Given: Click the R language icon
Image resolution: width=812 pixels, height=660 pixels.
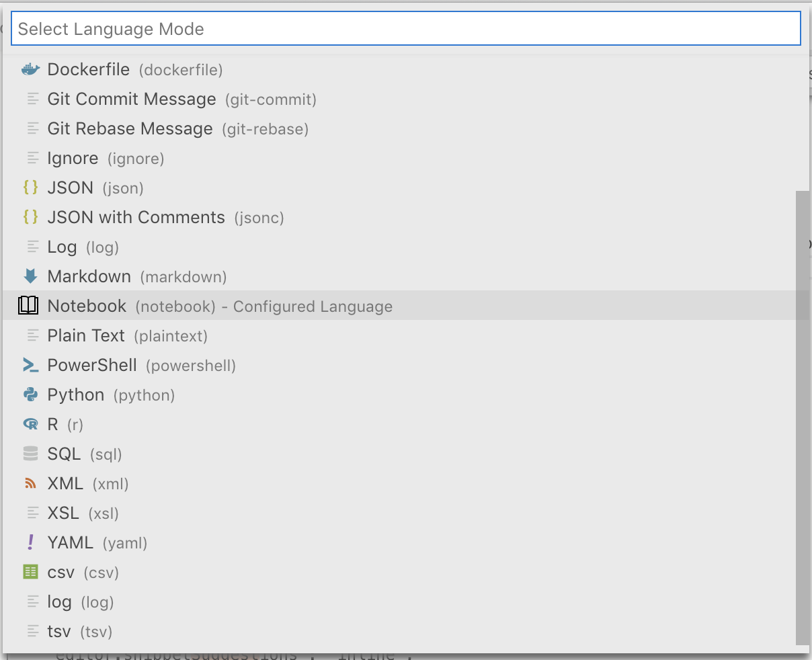Looking at the screenshot, I should coord(30,424).
